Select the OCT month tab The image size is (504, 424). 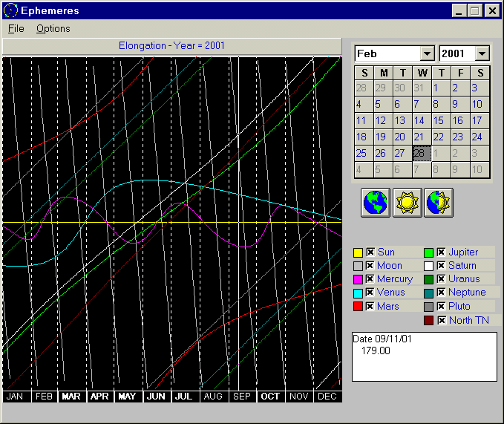click(x=270, y=397)
